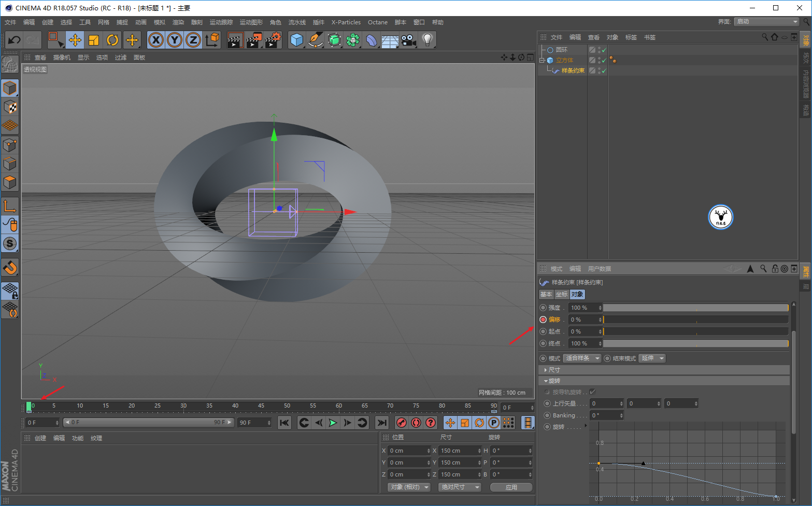Click the MoGraph array generator icon

(353, 40)
